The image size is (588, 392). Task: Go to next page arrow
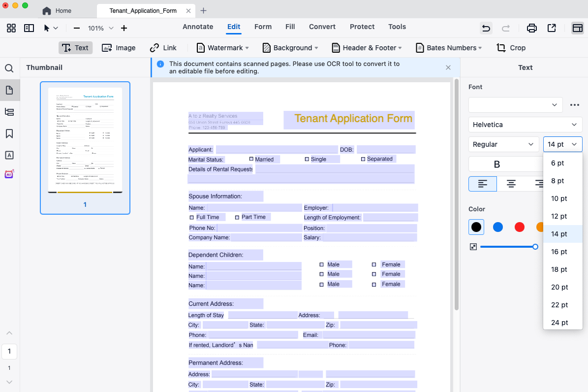[x=9, y=382]
